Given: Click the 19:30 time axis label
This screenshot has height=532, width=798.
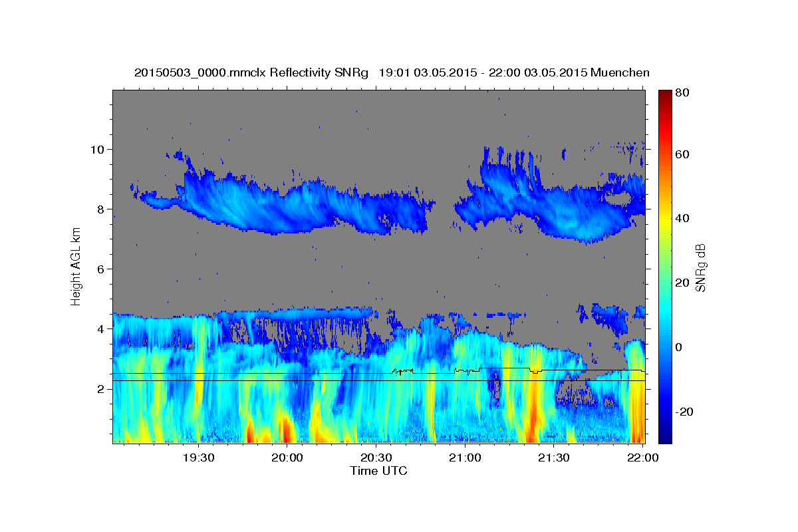Looking at the screenshot, I should (x=198, y=458).
